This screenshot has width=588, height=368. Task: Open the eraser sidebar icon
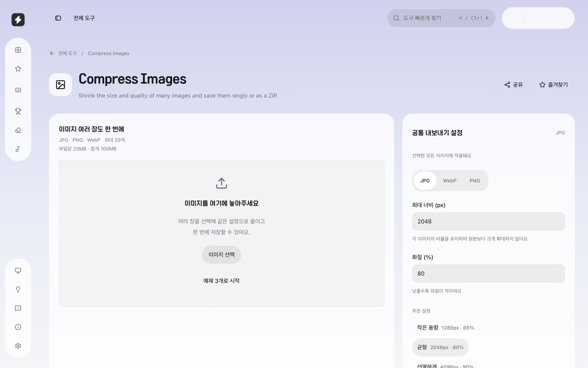pyautogui.click(x=18, y=130)
